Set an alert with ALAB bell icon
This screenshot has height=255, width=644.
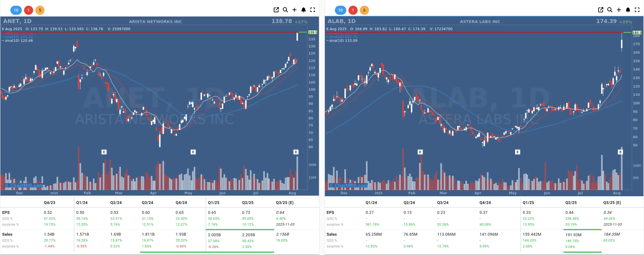pyautogui.click(x=628, y=10)
